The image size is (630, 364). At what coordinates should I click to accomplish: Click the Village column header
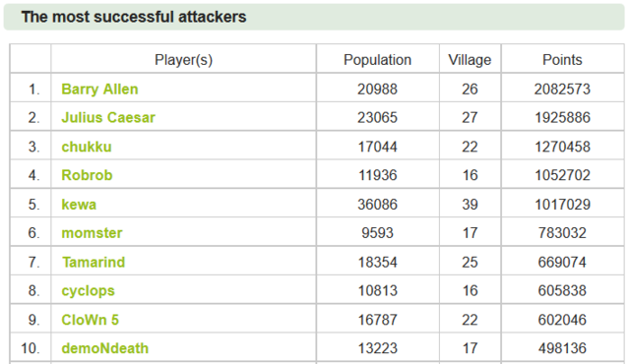coord(470,59)
